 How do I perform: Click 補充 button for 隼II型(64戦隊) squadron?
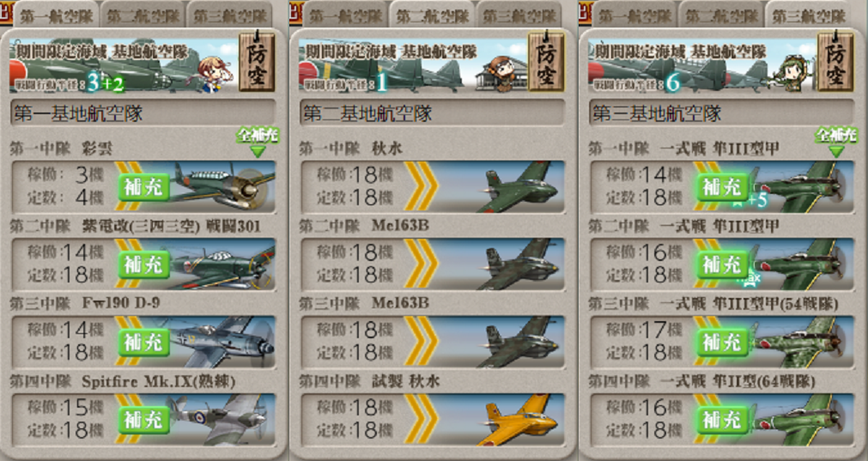722,421
